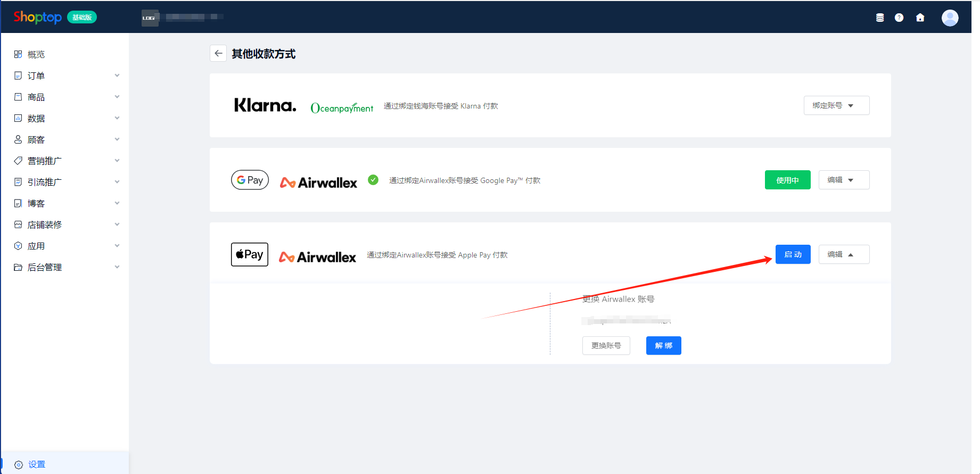Click the 解绑 button
Viewport: 980px width, 474px height.
tap(663, 345)
